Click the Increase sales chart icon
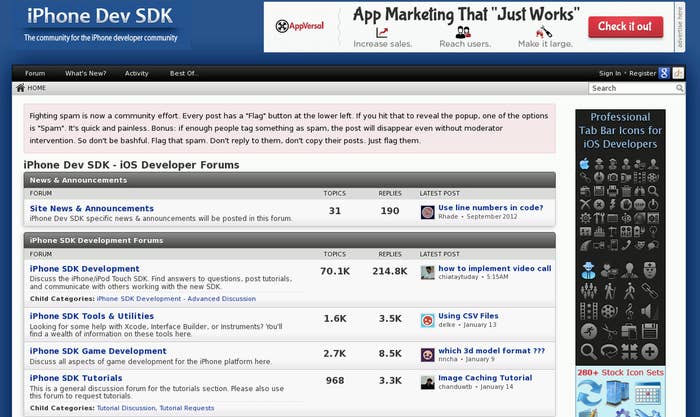Screen dimensions: 700x417 tap(382, 33)
